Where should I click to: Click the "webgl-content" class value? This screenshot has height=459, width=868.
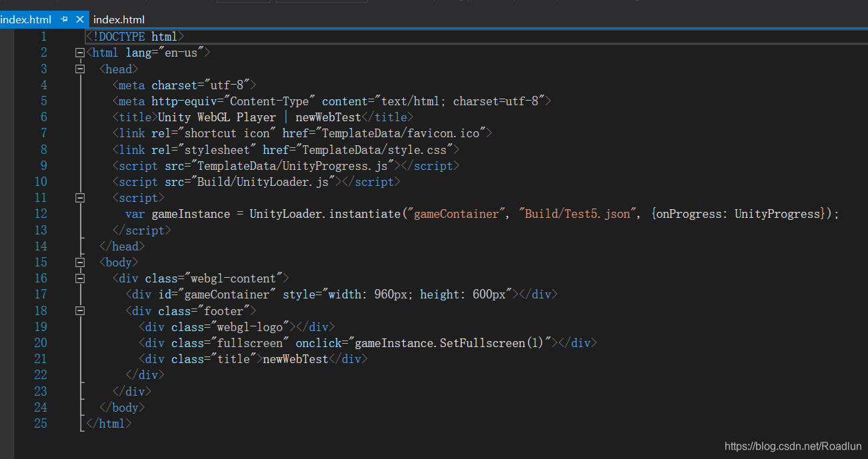(233, 278)
